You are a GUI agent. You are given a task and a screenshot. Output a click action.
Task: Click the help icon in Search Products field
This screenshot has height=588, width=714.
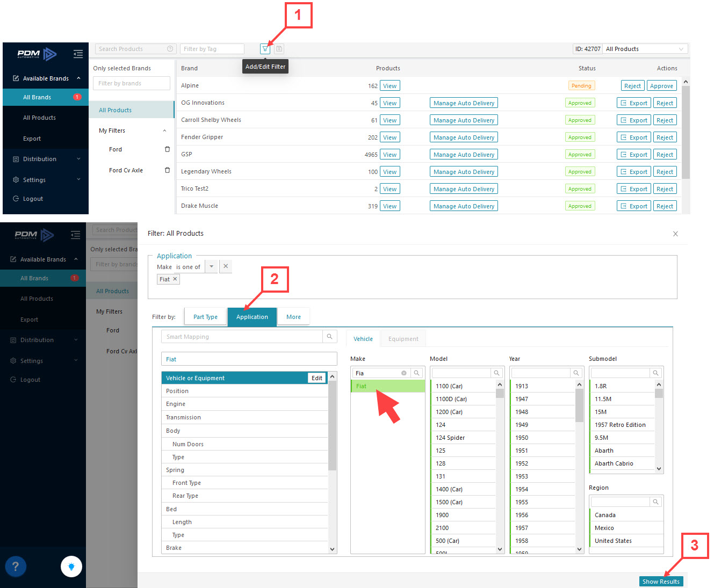tap(170, 49)
